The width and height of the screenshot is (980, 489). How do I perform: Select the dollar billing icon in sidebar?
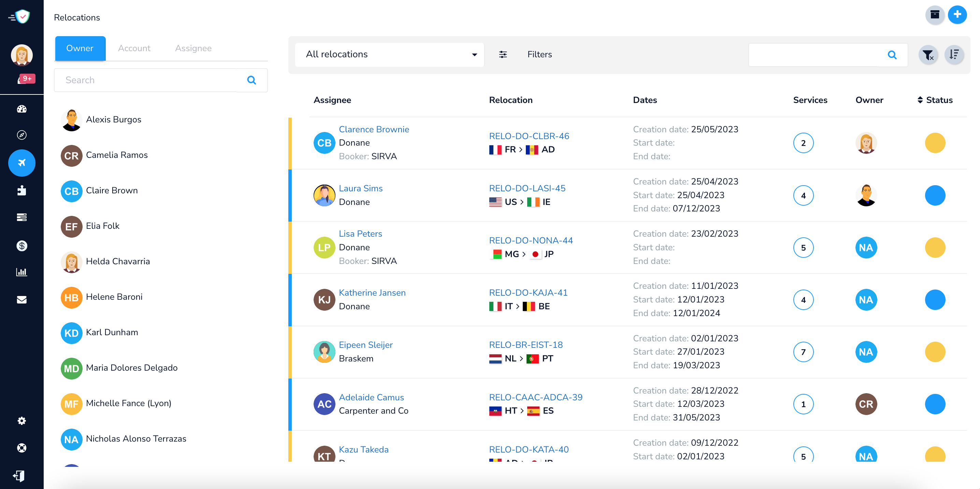tap(22, 246)
